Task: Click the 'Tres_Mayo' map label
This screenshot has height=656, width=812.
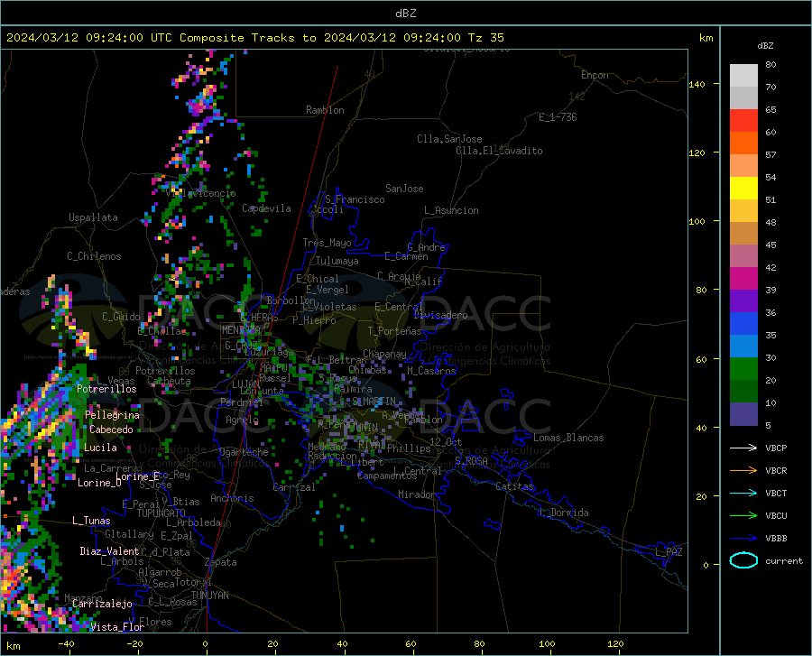Action: point(328,243)
